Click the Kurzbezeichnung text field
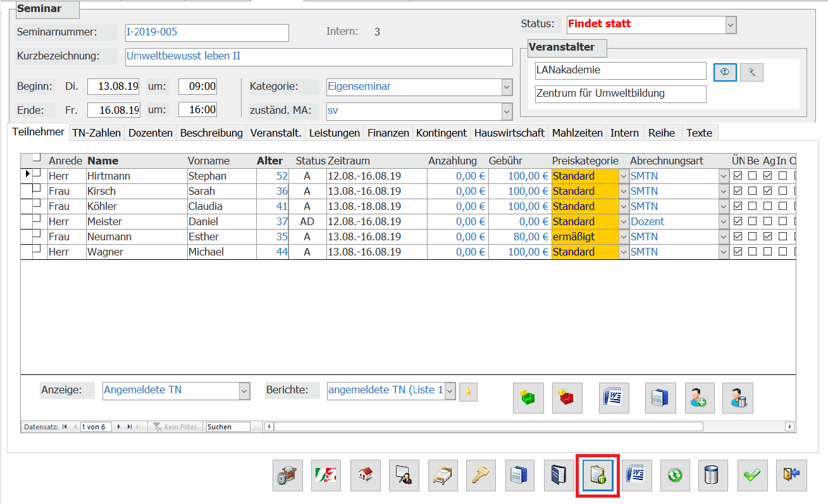Image resolution: width=828 pixels, height=504 pixels. pos(319,56)
